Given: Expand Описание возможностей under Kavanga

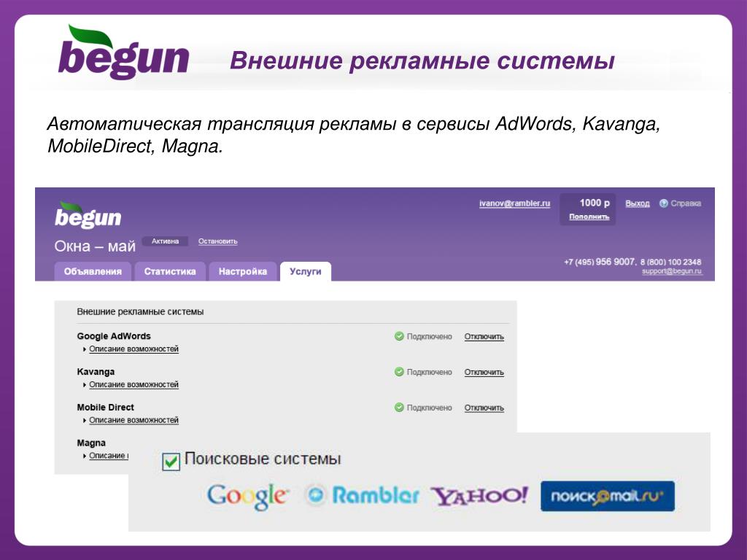Looking at the screenshot, I should pyautogui.click(x=133, y=385).
